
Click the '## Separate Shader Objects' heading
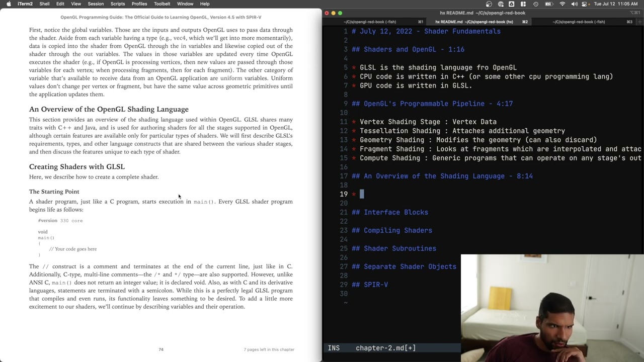point(404,266)
